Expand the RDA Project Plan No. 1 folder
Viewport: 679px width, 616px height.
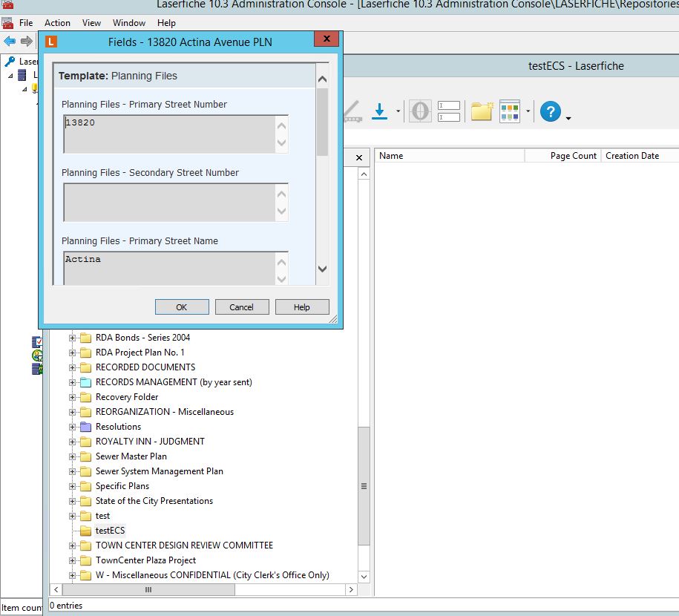pos(72,353)
